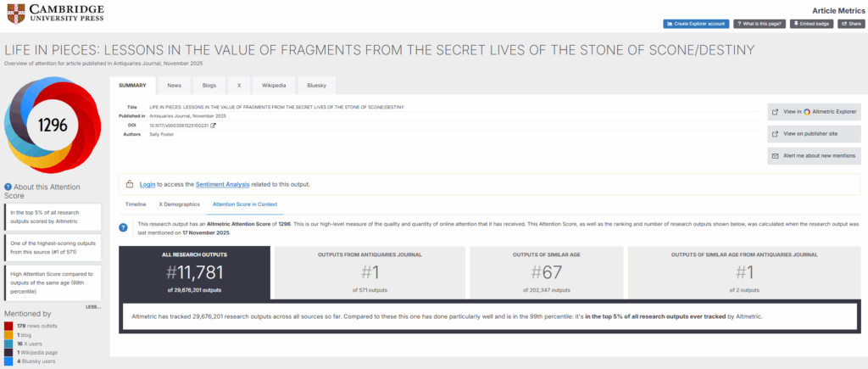Click the blue help icon beside score description
The width and height of the screenshot is (868, 369).
(124, 227)
